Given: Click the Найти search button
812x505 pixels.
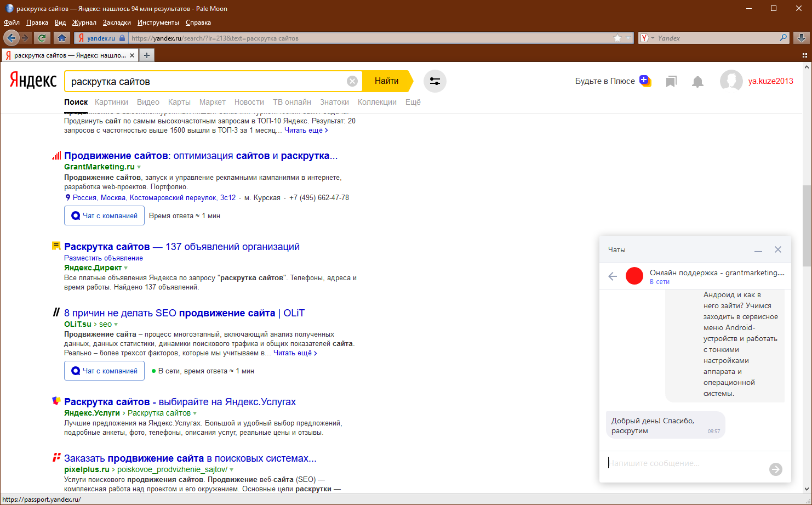Looking at the screenshot, I should (x=387, y=81).
